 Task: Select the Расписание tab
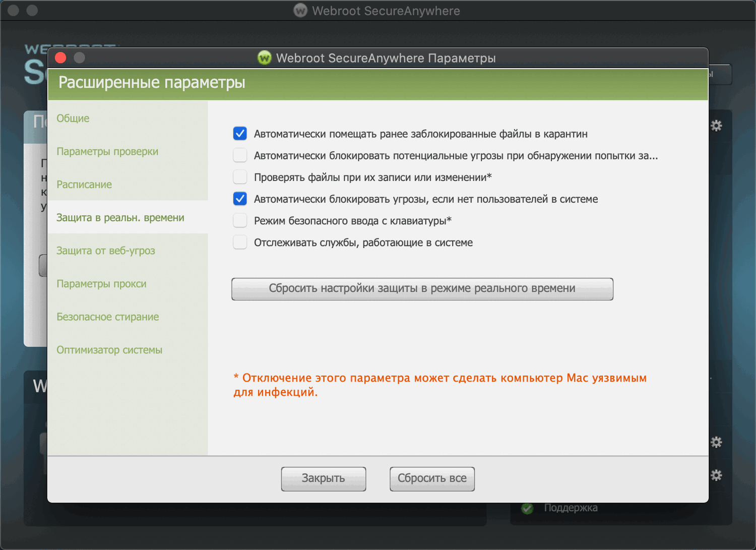pos(84,185)
